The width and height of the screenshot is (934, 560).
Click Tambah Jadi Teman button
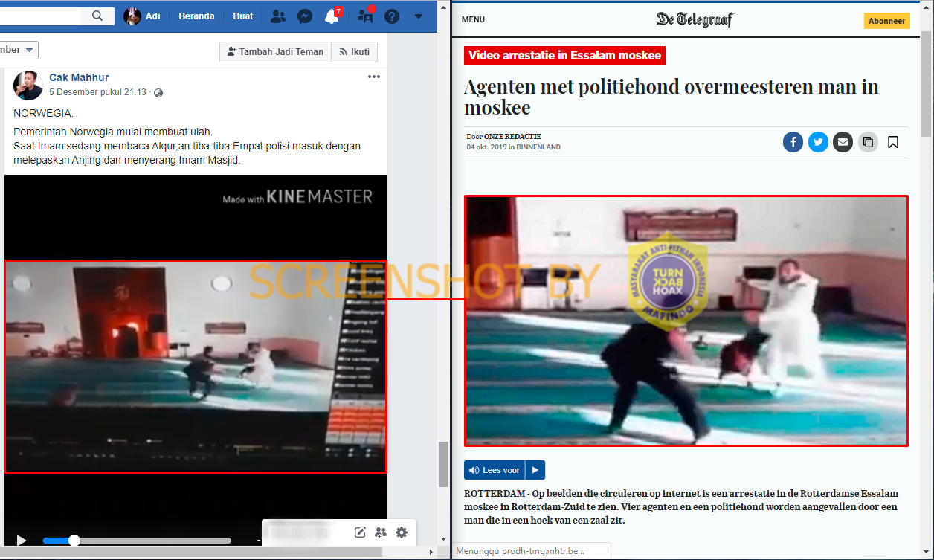point(275,51)
